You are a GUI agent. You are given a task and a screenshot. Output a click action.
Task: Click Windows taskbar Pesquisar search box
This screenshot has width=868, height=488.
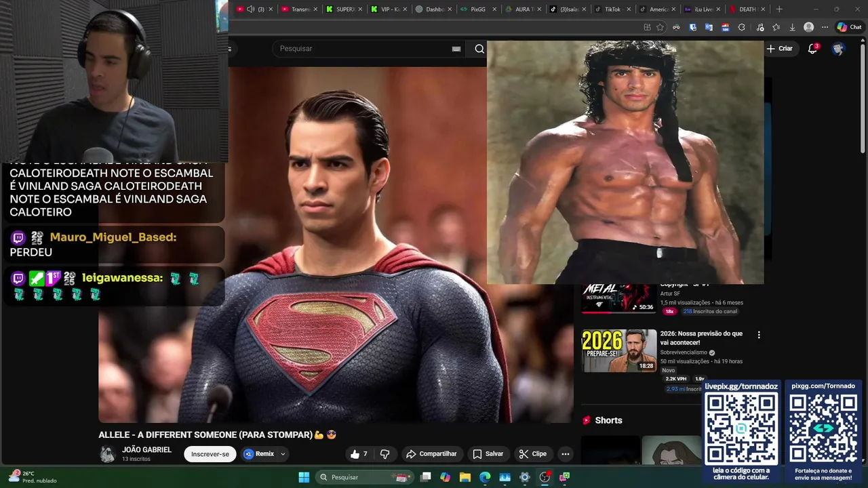[366, 477]
